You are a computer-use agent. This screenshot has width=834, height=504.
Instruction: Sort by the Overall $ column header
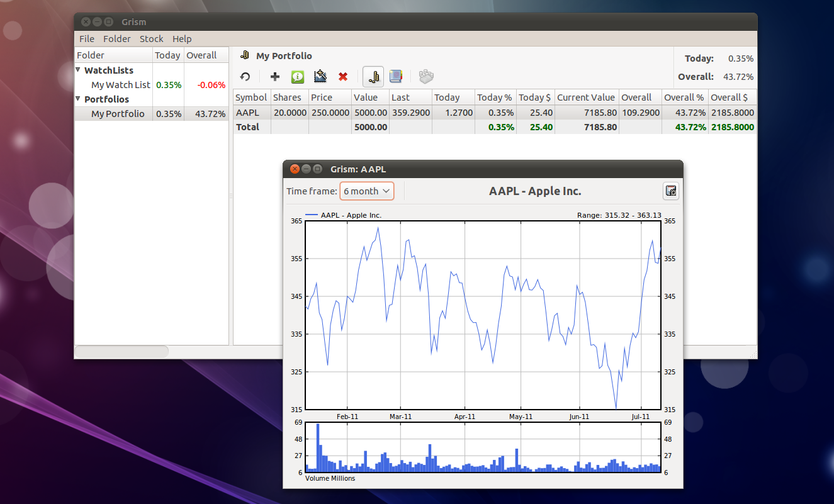pos(732,98)
